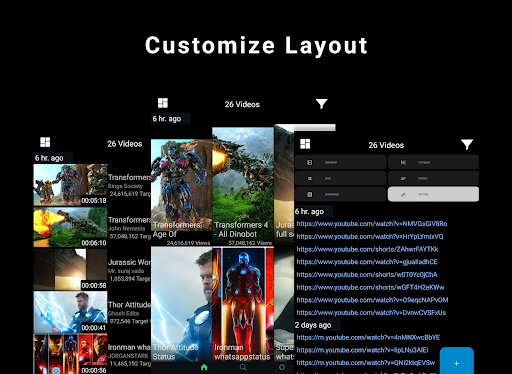Select the highlighted Url Only layout option
Viewport: 512px width, 374px height.
433,194
